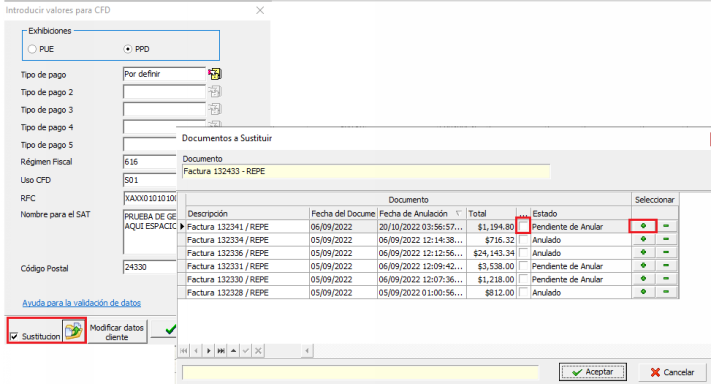Remove Factura 132336 with minus button
The width and height of the screenshot is (712, 385).
coord(666,252)
